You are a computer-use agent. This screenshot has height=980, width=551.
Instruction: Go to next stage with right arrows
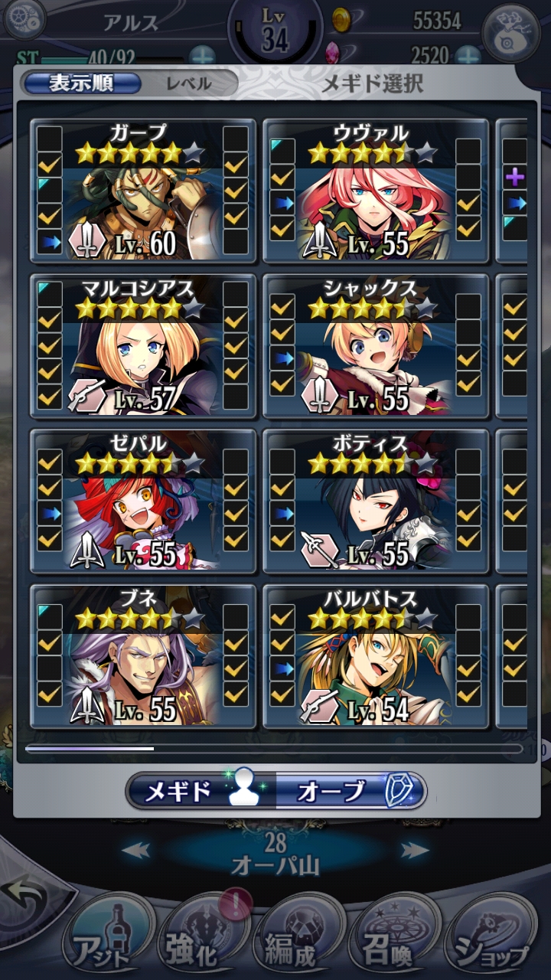415,850
